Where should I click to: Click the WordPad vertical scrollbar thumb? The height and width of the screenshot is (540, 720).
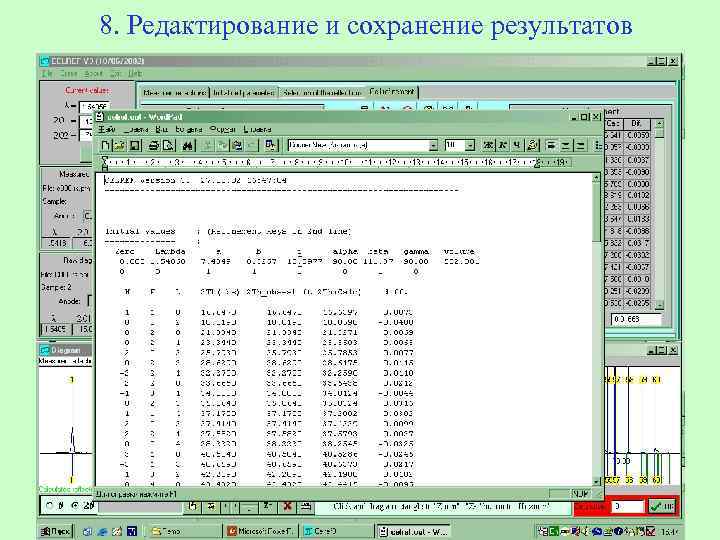[596, 214]
